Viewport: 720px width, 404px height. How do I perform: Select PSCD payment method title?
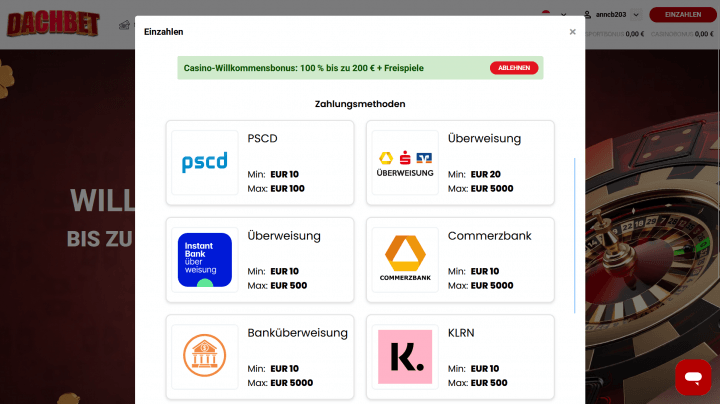click(262, 139)
